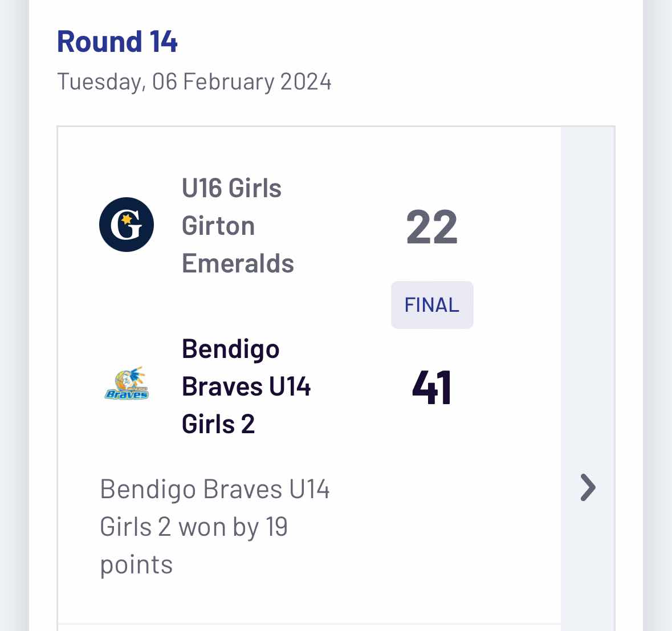This screenshot has height=631, width=672.
Task: Click the U16 Girls text line
Action: [231, 188]
